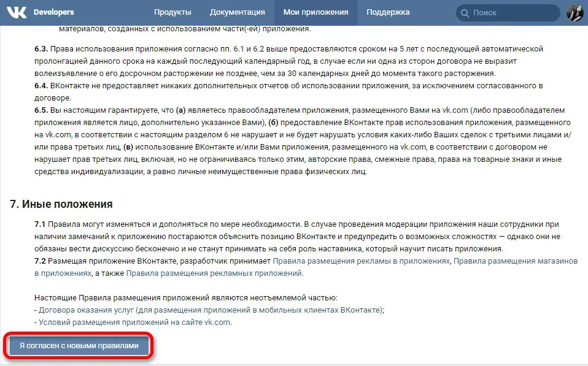
Task: Open the Поддержка section
Action: tap(388, 12)
